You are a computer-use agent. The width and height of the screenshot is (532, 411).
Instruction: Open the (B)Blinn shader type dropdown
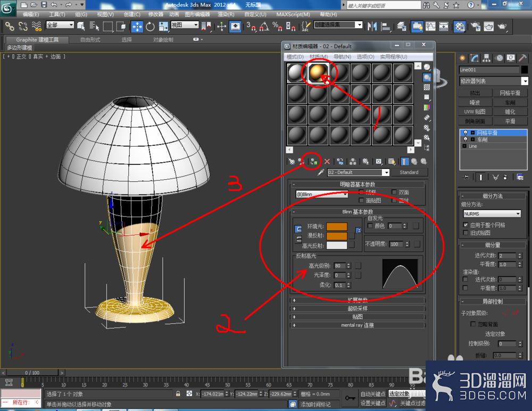point(322,194)
